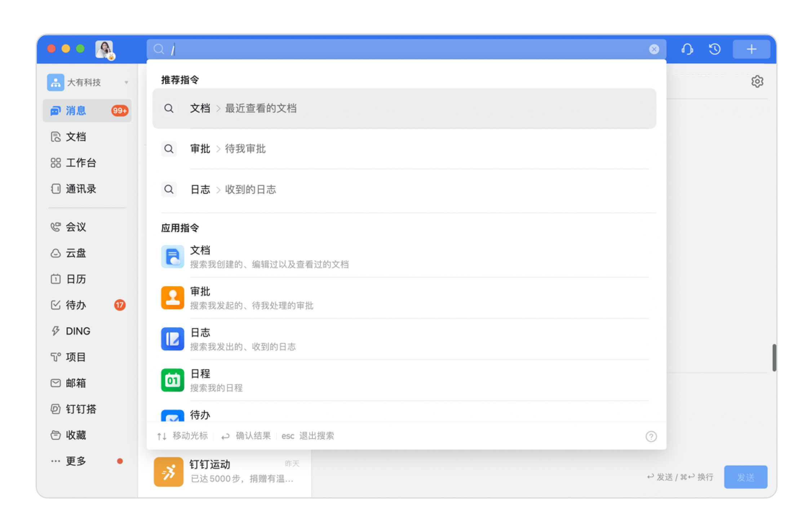
Task: Choose the 日程 app command icon
Action: tap(173, 380)
